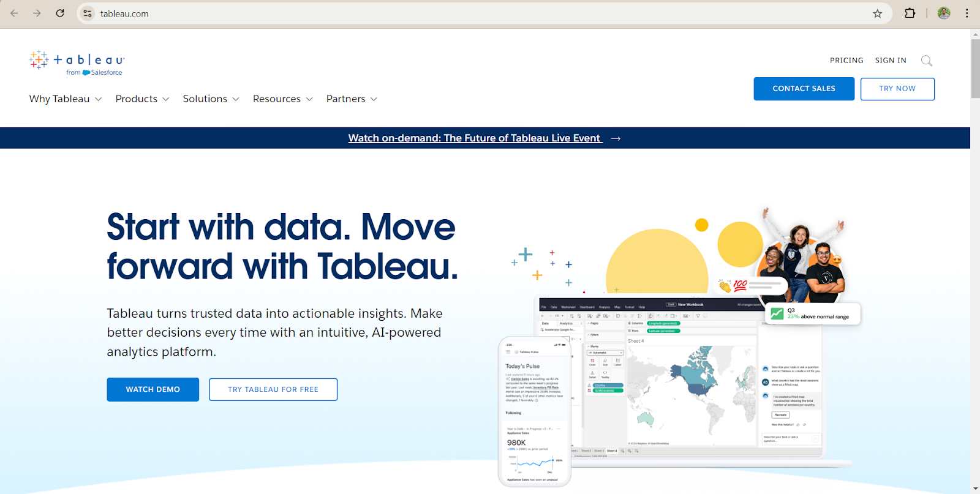
Task: Open the browser extensions puzzle icon
Action: tap(910, 13)
